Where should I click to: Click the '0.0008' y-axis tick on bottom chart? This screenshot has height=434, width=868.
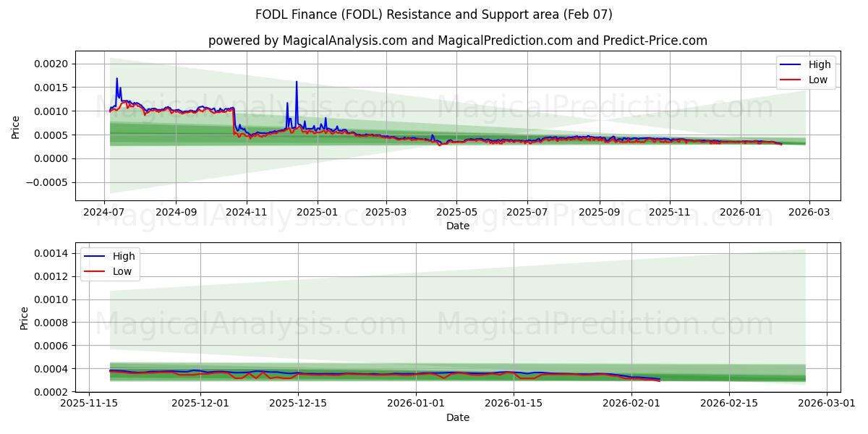(x=52, y=323)
